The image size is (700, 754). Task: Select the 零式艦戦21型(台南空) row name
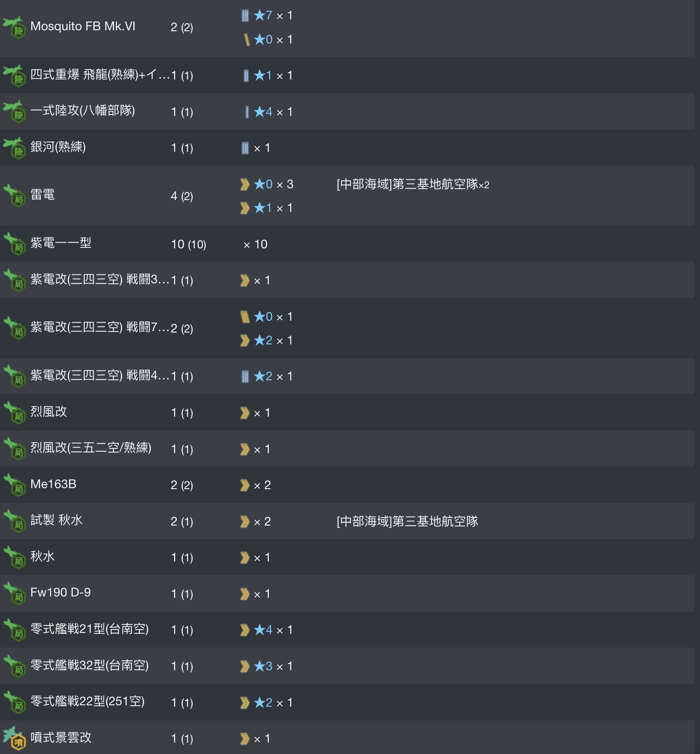89,629
